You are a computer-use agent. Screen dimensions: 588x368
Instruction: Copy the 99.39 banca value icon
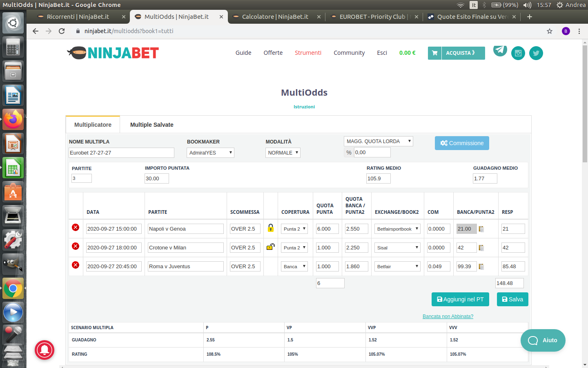click(481, 267)
